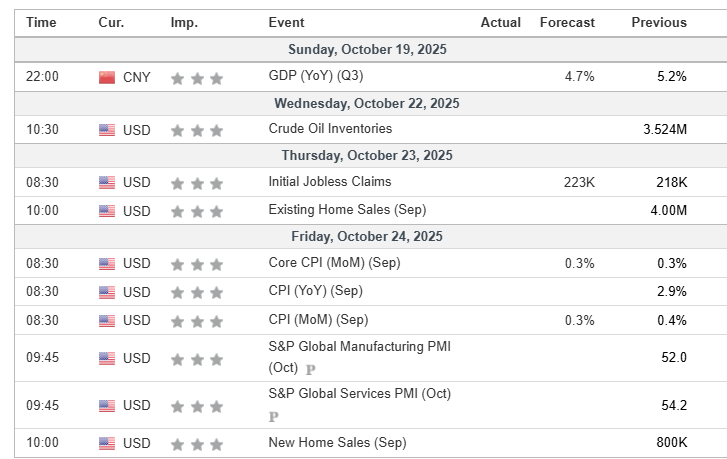
Task: Click the importance stars in the Initial Jobless Claims row
Action: tap(197, 182)
